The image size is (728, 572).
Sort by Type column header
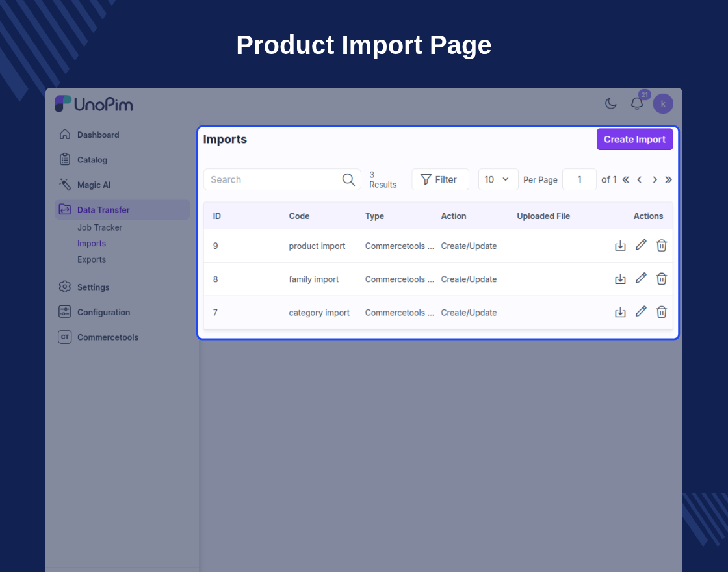pos(374,216)
